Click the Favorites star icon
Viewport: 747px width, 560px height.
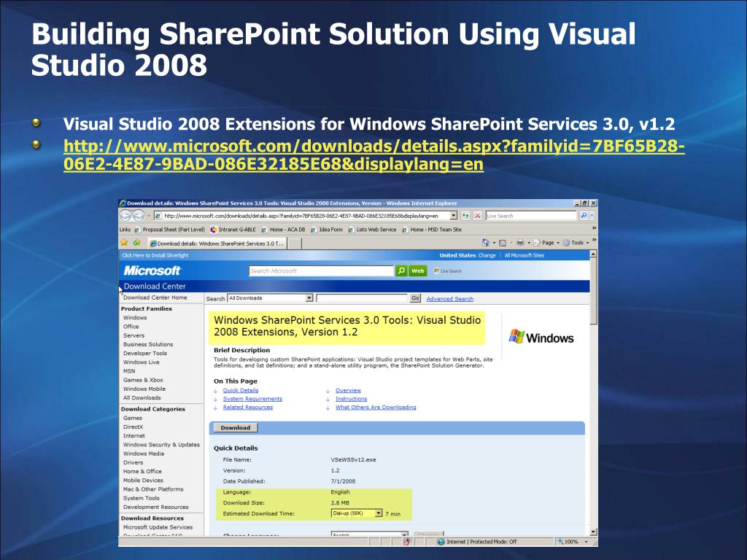pos(125,243)
